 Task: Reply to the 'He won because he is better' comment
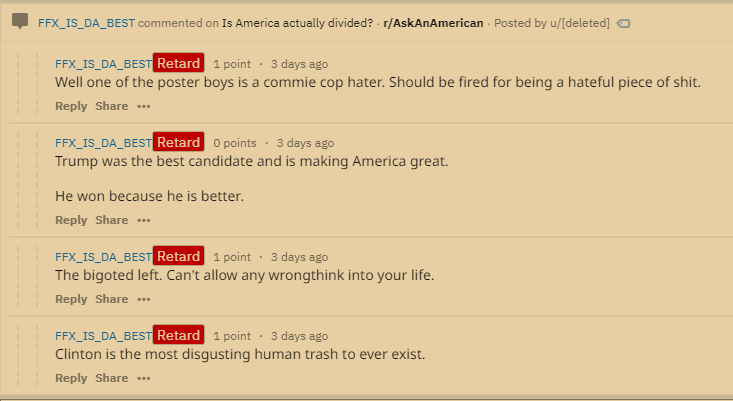coord(71,220)
